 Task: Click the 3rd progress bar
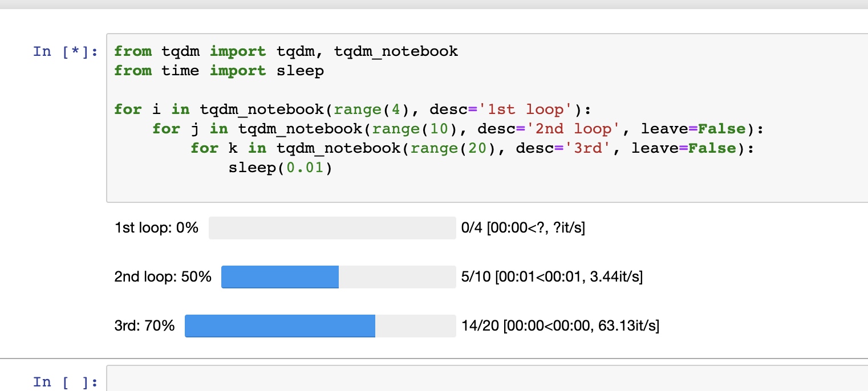[x=320, y=326]
